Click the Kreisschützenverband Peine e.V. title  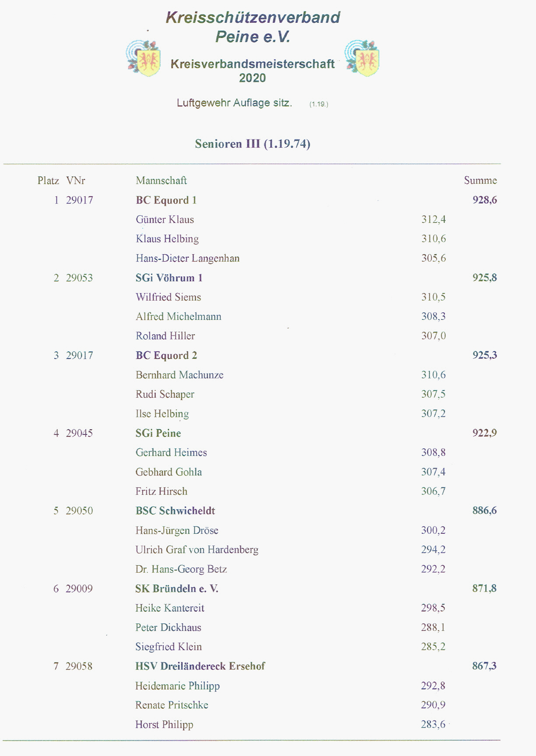pos(253,27)
